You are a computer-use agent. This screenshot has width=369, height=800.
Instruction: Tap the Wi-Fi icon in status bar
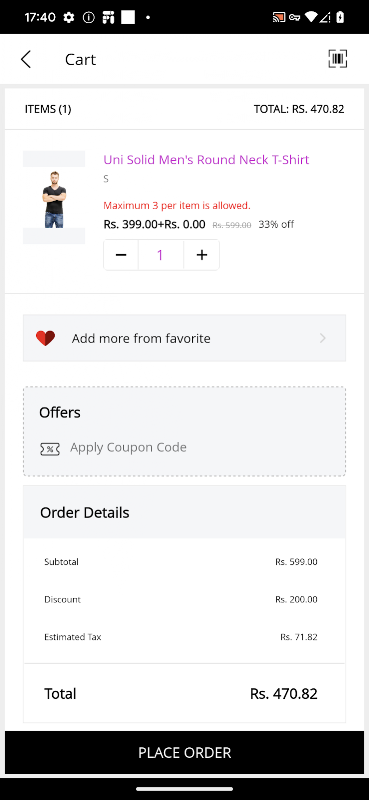(x=311, y=17)
